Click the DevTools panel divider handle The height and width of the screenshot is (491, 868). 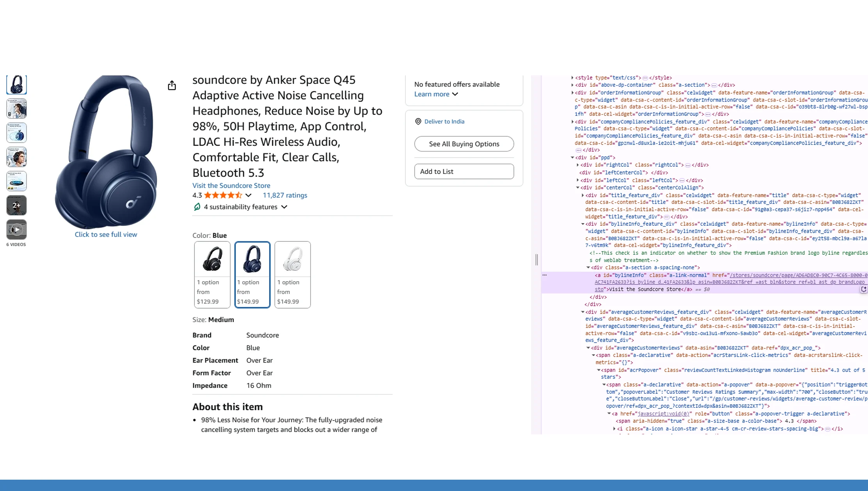point(536,259)
